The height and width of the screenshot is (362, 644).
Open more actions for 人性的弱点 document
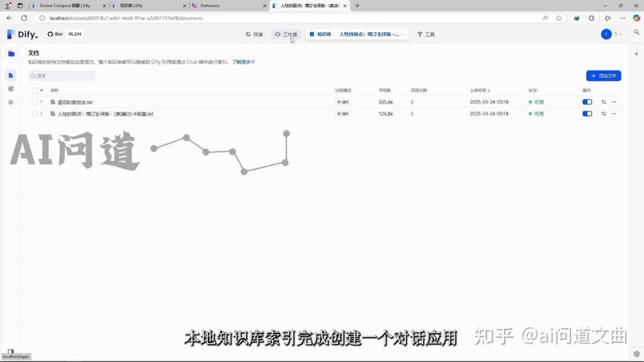coord(614,114)
